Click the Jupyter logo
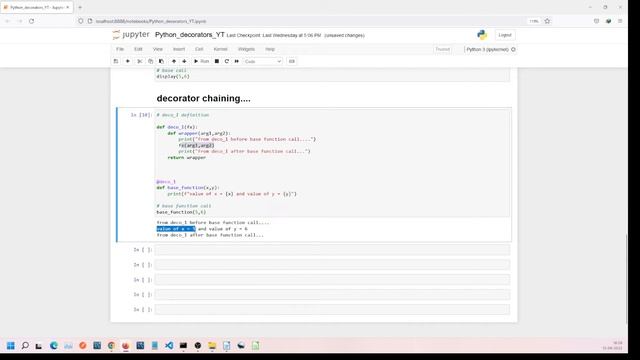The width and height of the screenshot is (640, 360). 131,35
